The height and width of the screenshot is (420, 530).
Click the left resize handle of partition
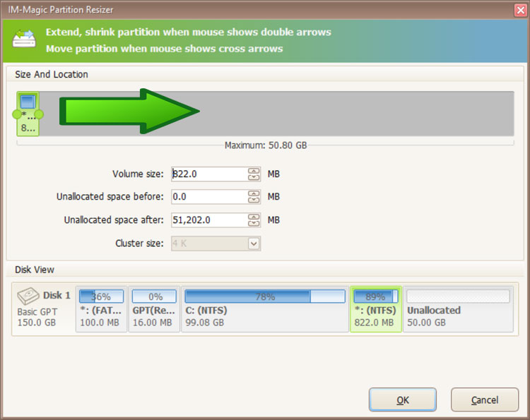coord(16,114)
